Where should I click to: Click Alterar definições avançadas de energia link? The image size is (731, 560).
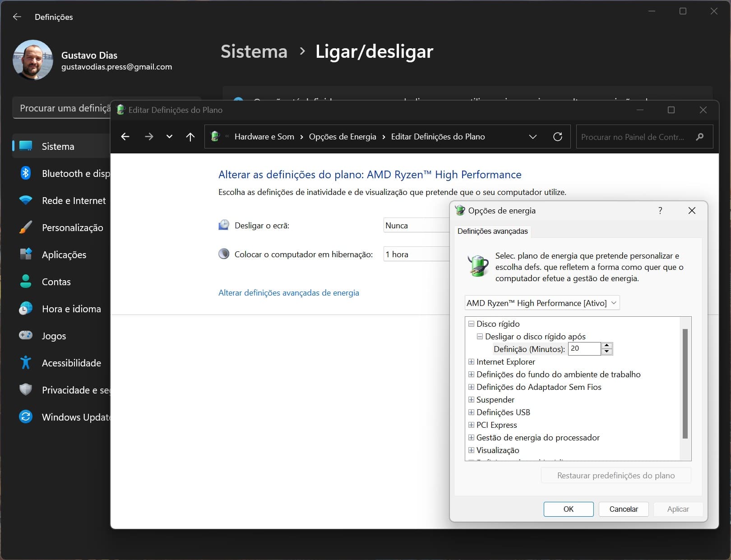click(289, 292)
